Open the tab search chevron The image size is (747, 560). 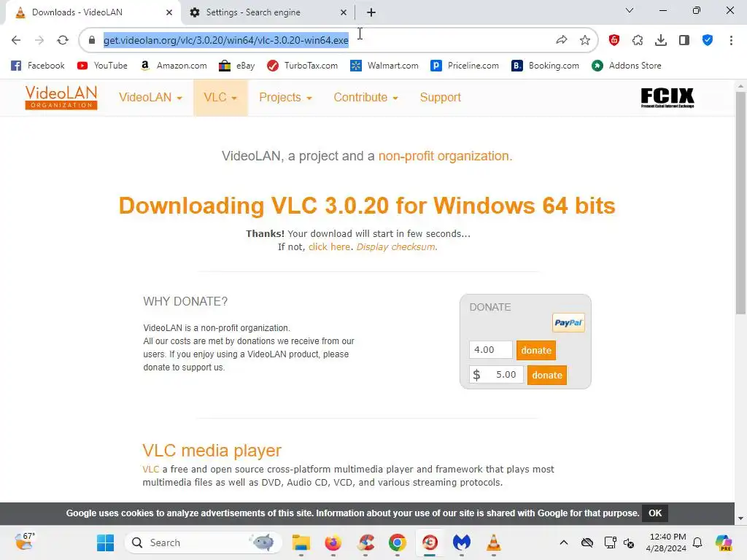630,10
